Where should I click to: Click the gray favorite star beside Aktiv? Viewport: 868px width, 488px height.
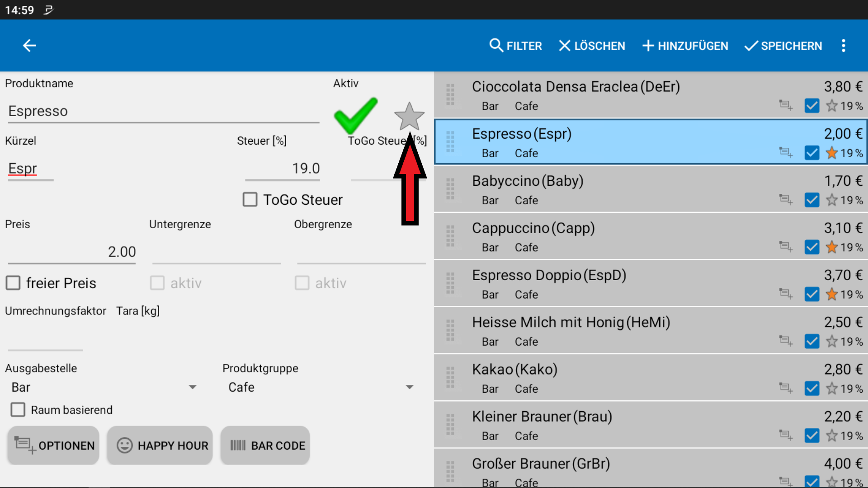(409, 116)
